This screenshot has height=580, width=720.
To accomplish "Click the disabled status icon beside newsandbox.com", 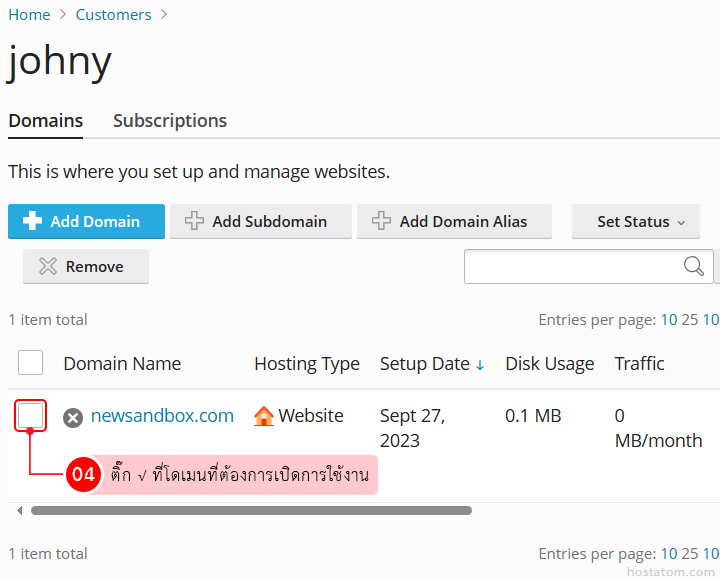I will pos(73,417).
